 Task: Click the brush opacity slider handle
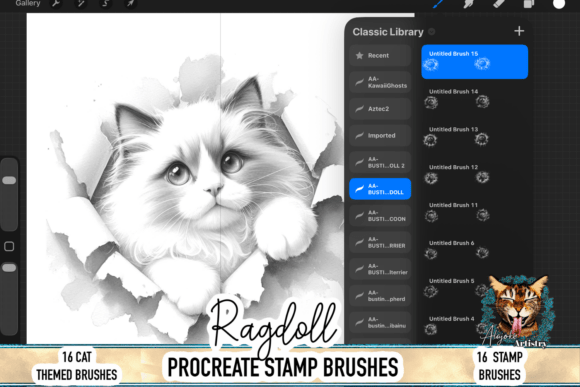pos(9,267)
